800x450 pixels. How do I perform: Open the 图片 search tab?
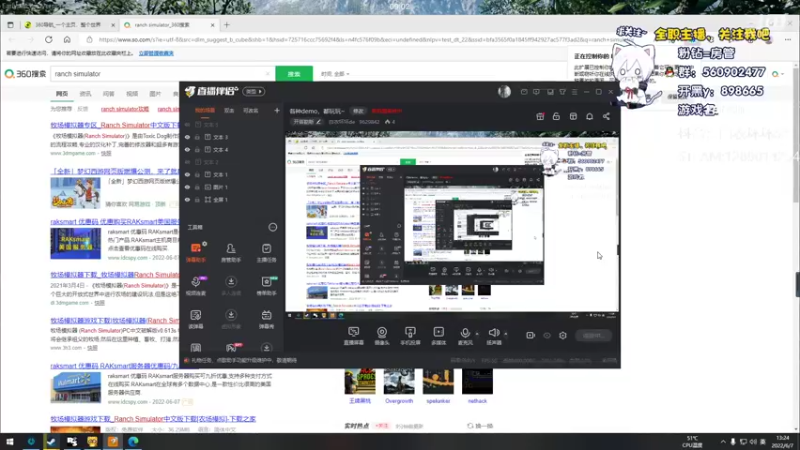(x=155, y=94)
